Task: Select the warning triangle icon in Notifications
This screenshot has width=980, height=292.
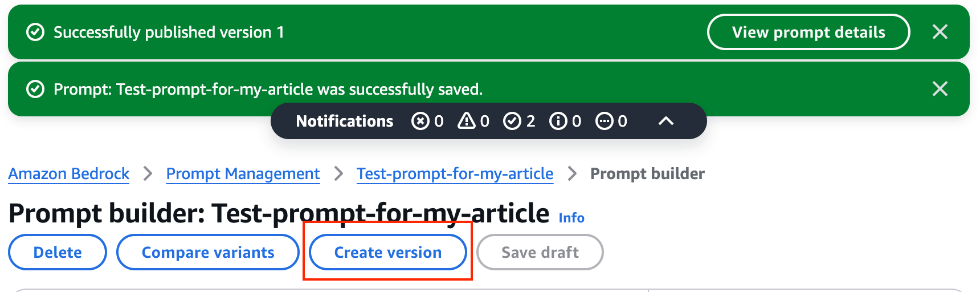Action: pos(467,120)
